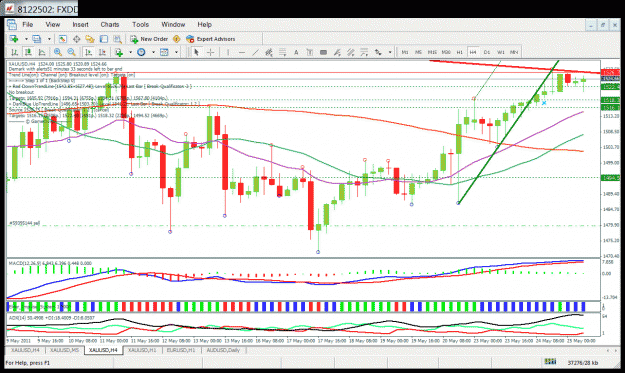Screen dimensions: 625x373
Task: Switch to the XAUUSD,H1 chart tab
Action: click(142, 350)
